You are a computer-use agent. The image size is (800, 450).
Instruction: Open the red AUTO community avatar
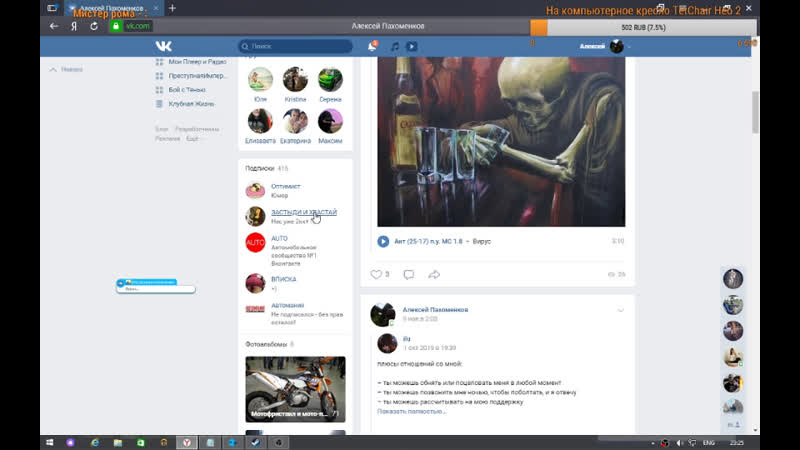[x=255, y=242]
